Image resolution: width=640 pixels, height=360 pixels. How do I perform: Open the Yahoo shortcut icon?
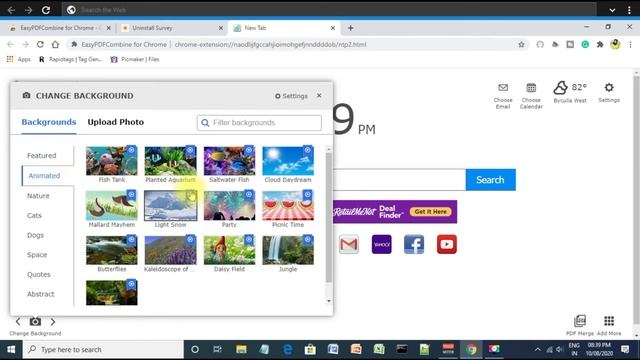[x=382, y=244]
